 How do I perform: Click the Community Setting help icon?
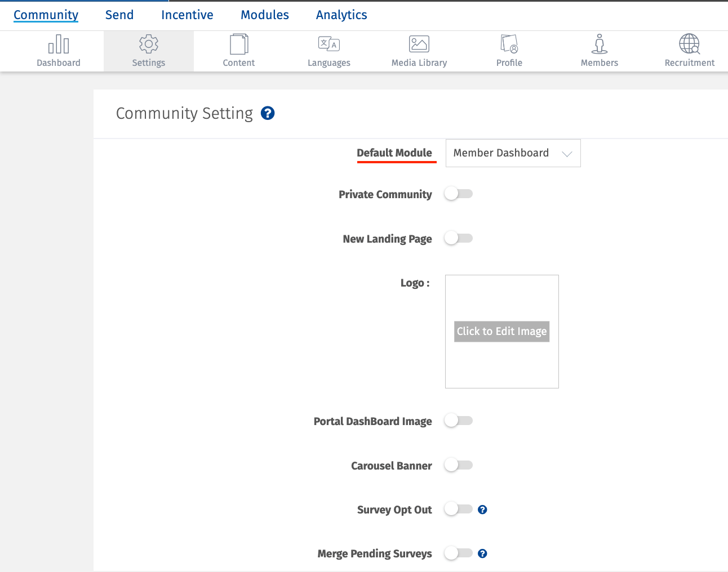tap(268, 113)
